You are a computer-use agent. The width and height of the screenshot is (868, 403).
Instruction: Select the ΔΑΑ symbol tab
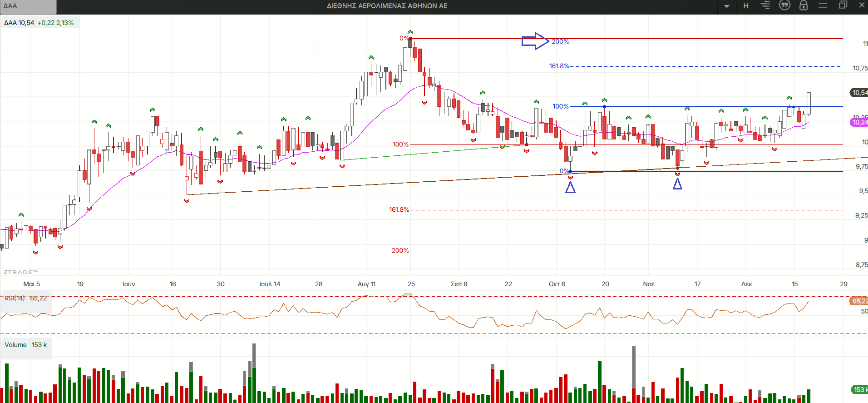(x=27, y=6)
